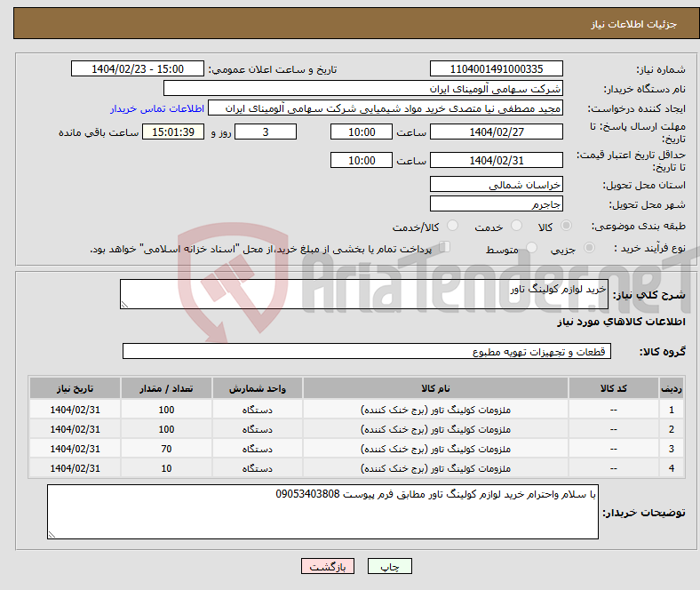Image resolution: width=700 pixels, height=590 pixels.
Task: Click resize handle of buyer notes box
Action: point(52,535)
